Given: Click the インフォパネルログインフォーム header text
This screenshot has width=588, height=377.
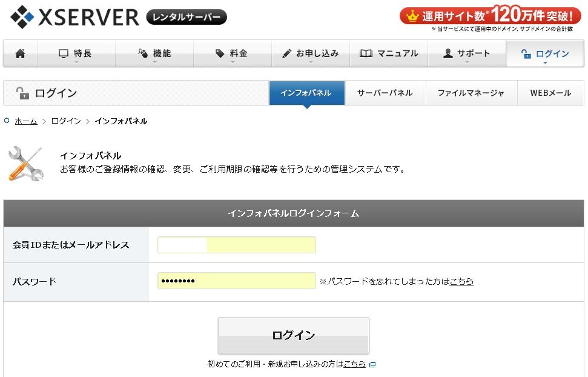Looking at the screenshot, I should 294,213.
